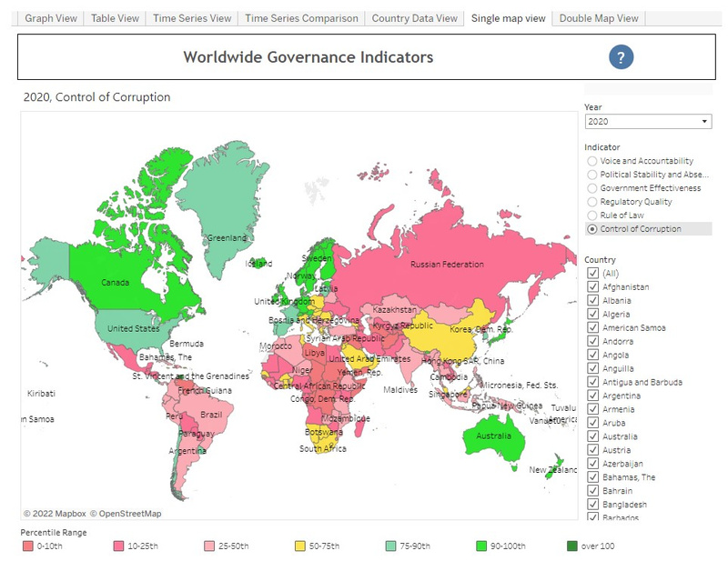Screen dimensions: 728x561
Task: Select the 90-100th green legend swatch
Action: tap(483, 546)
